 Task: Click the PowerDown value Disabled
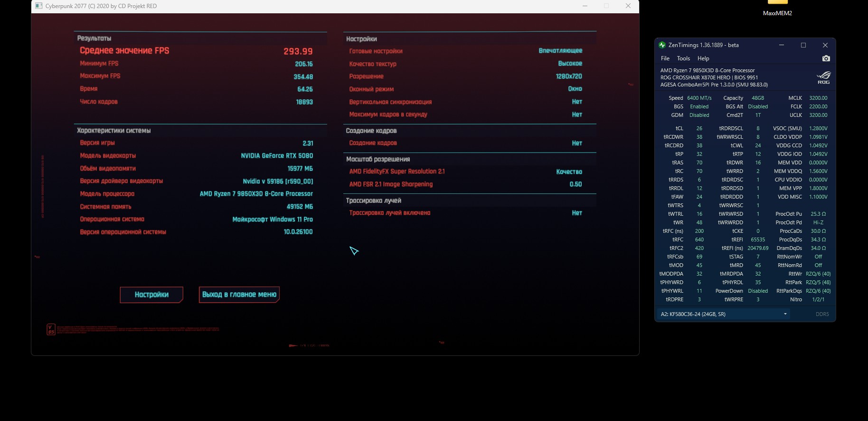coord(758,291)
